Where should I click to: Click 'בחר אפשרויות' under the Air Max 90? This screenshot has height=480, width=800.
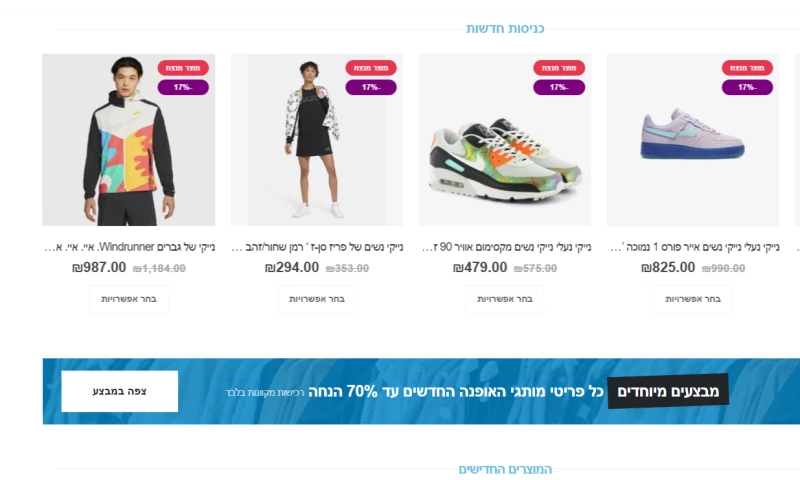coord(505,299)
